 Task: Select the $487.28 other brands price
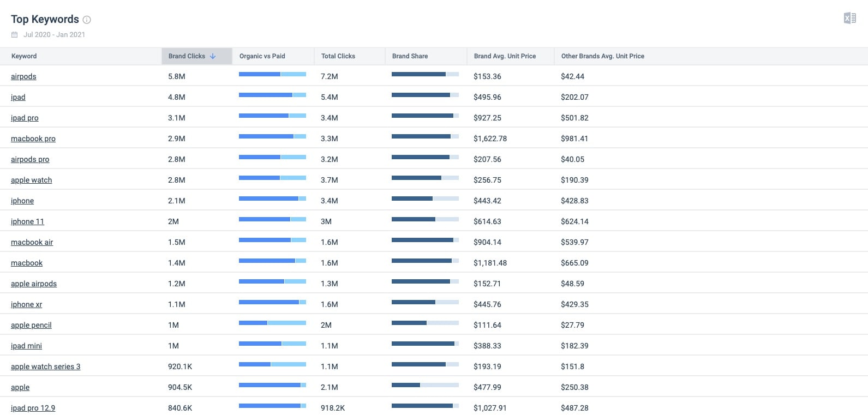(x=574, y=408)
